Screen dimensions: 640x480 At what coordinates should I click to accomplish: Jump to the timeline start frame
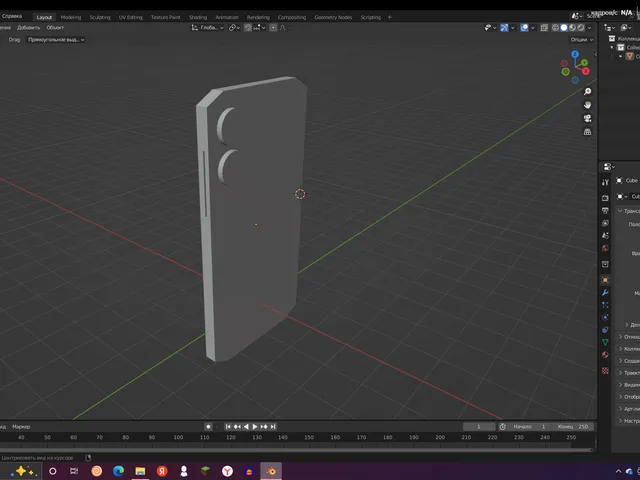[x=228, y=427]
